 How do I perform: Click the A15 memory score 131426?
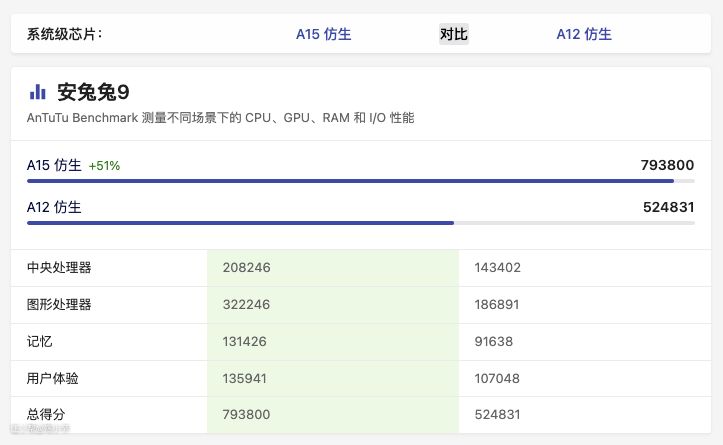click(x=246, y=341)
